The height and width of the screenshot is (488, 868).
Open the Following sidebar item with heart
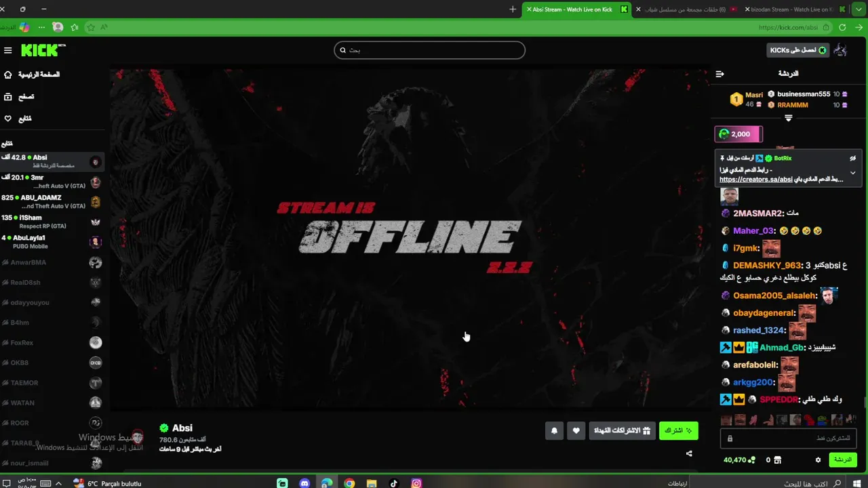click(18, 119)
